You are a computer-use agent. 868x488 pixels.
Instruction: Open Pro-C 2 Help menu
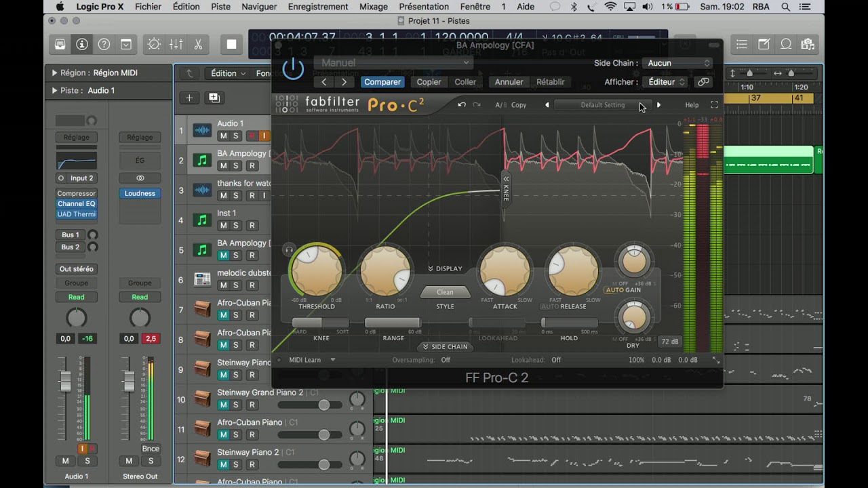[692, 105]
